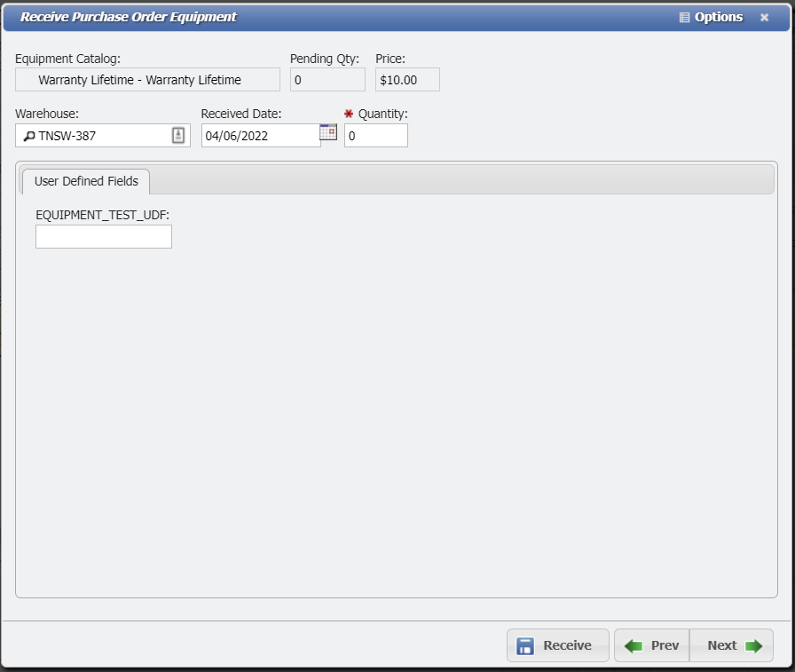Click the green right arrow on Next button
795x672 pixels.
click(752, 645)
